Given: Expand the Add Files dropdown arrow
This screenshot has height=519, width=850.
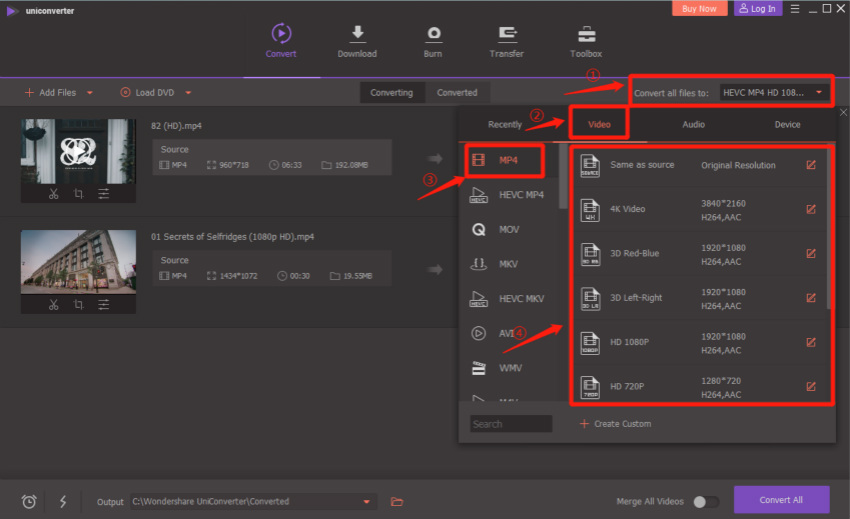Looking at the screenshot, I should point(90,93).
